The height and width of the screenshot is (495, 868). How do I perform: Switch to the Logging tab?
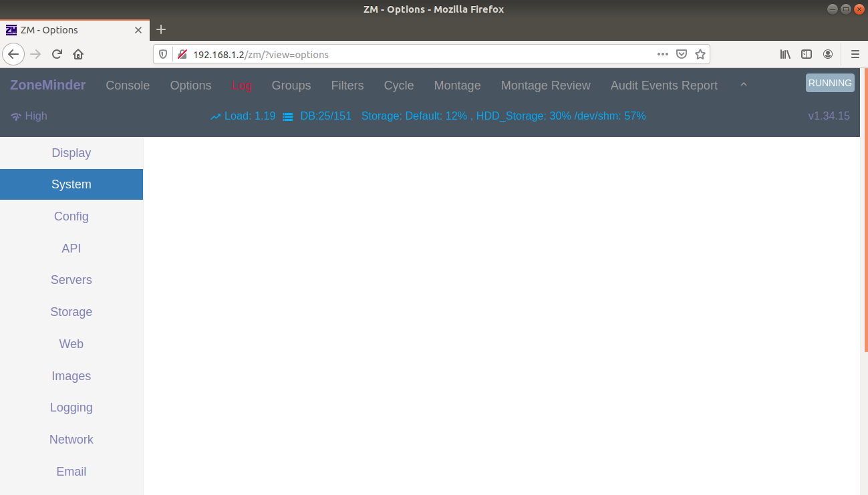(71, 407)
